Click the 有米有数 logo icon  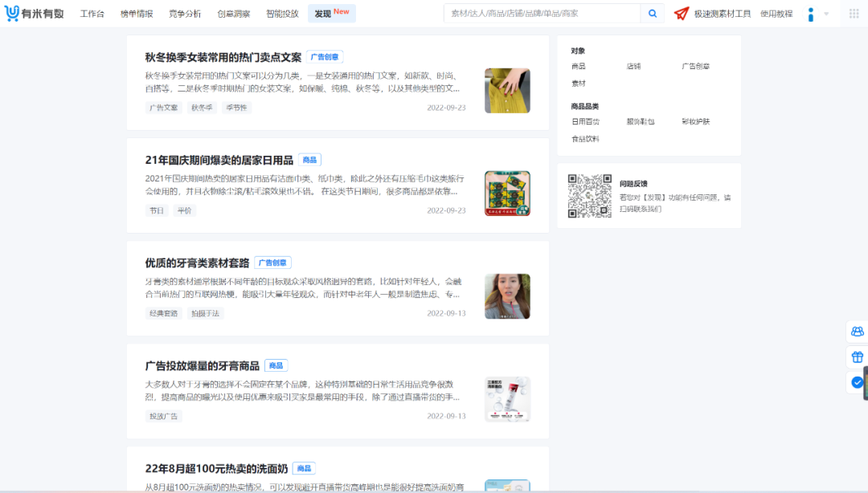[x=12, y=13]
